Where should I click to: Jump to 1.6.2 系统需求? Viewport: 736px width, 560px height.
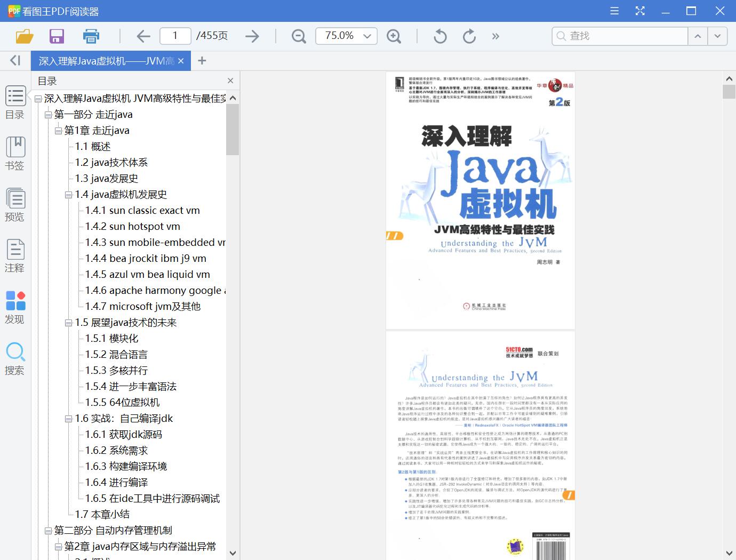click(116, 450)
